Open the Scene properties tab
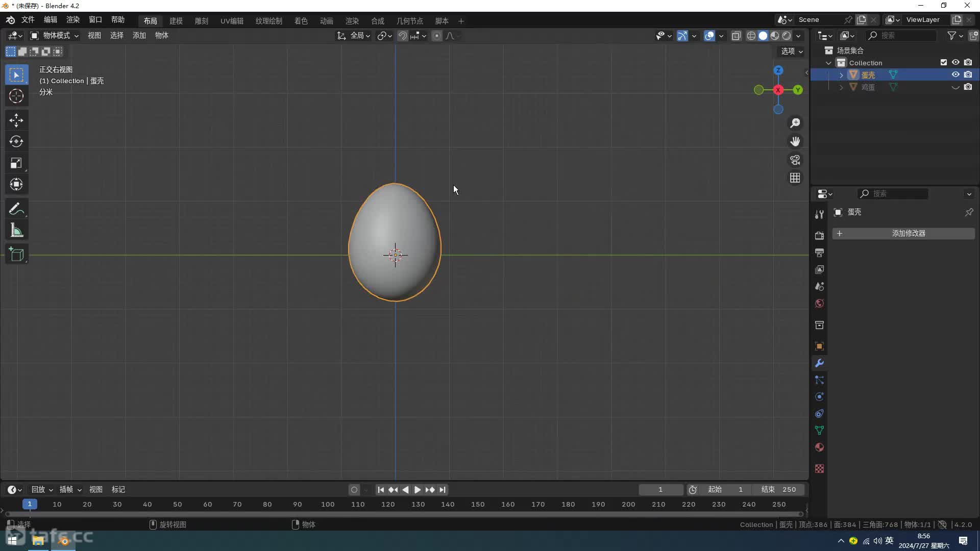This screenshot has height=551, width=980. click(819, 286)
